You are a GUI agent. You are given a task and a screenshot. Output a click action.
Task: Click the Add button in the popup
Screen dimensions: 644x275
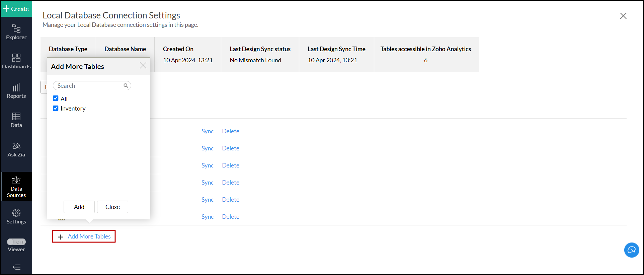(x=79, y=207)
